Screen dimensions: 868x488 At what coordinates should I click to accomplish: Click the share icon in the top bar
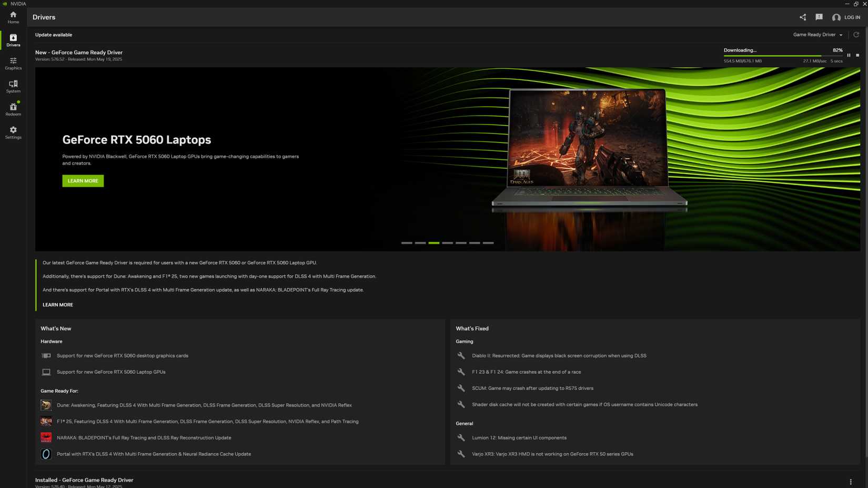tap(803, 17)
